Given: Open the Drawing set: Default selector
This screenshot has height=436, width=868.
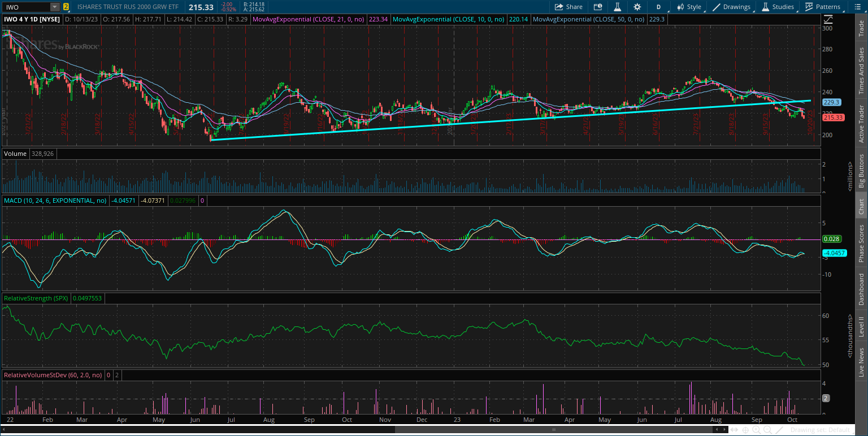Looking at the screenshot, I should coord(821,430).
